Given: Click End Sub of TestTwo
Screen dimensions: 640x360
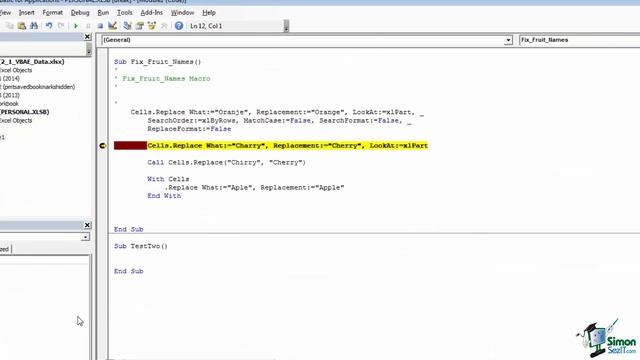Looking at the screenshot, I should (x=129, y=271).
